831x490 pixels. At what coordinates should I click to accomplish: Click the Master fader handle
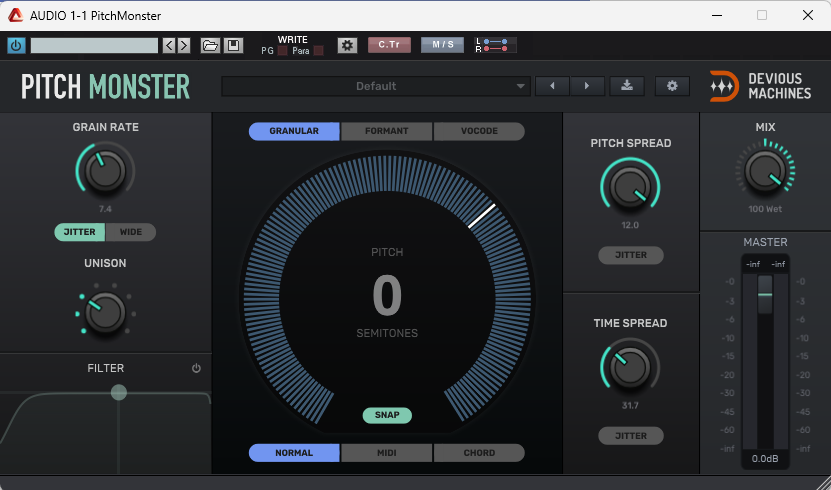(x=765, y=294)
